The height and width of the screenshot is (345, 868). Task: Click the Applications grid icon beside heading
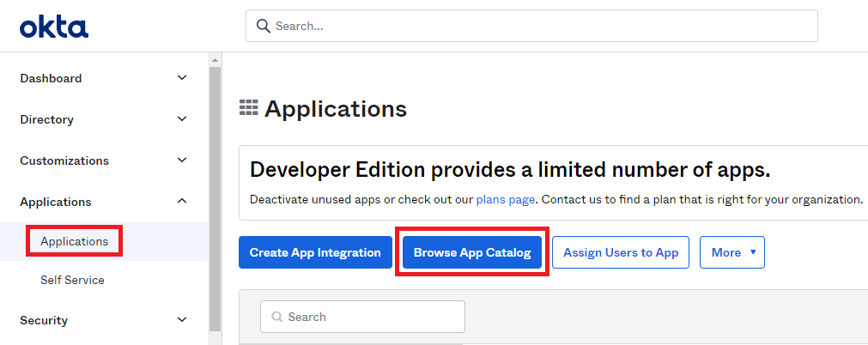tap(249, 107)
